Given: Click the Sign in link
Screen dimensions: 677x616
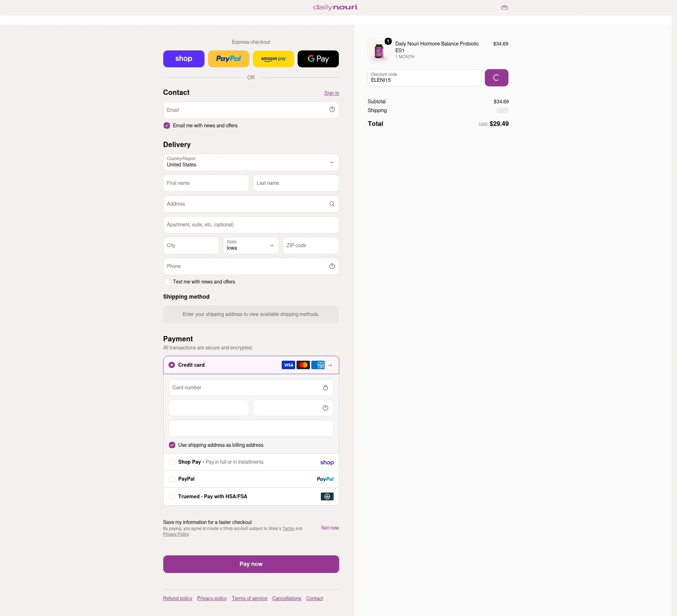Looking at the screenshot, I should pos(331,93).
